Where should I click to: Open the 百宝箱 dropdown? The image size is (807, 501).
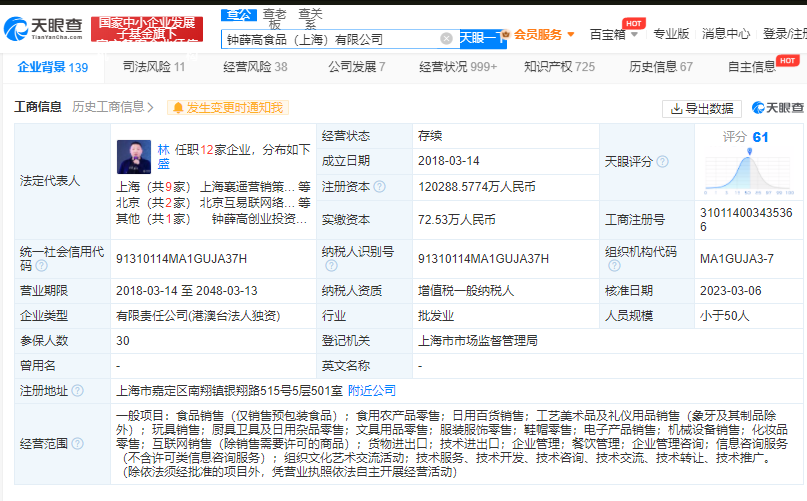pos(613,34)
